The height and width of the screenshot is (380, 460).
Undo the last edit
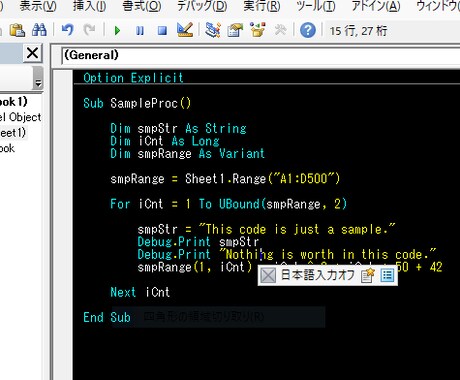click(68, 30)
